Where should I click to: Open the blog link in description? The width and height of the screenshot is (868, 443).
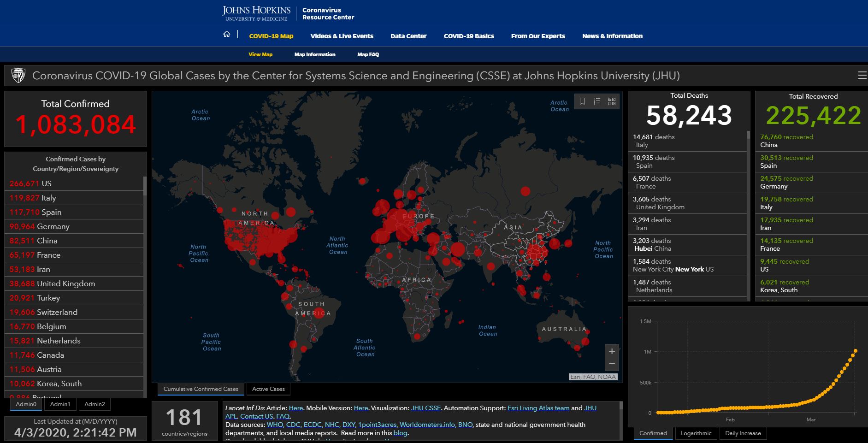400,433
